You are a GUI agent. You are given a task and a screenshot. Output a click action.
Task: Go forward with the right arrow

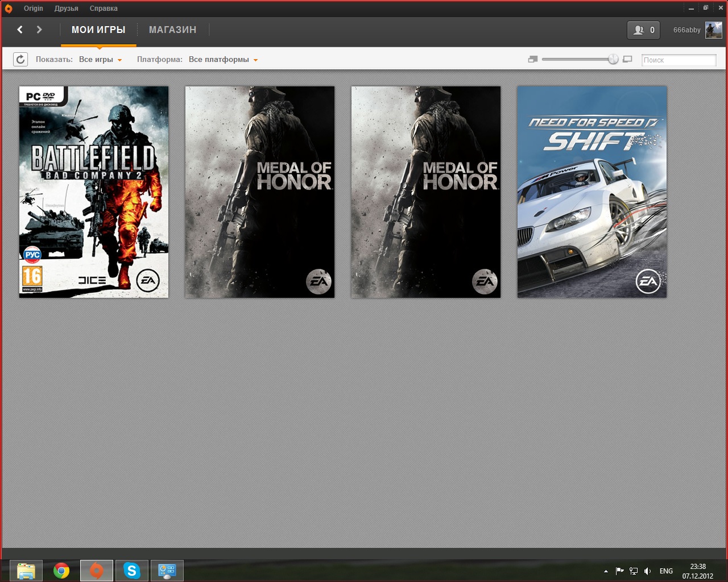coord(39,30)
